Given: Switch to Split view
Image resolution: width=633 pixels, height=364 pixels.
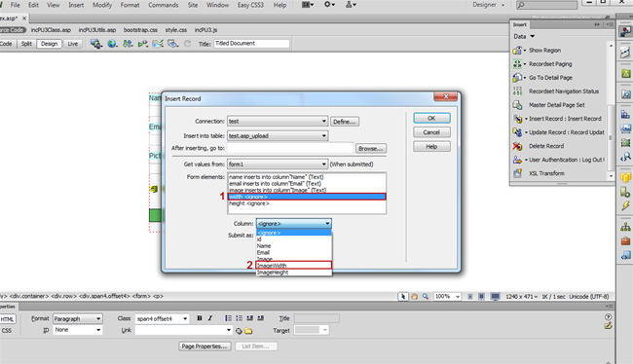Looking at the screenshot, I should click(26, 44).
